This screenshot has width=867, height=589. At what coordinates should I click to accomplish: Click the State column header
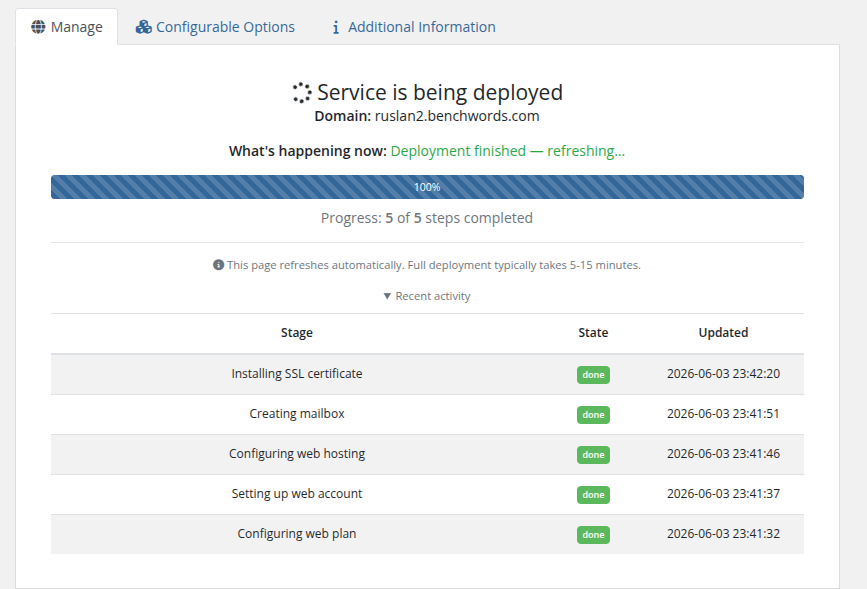pyautogui.click(x=593, y=332)
